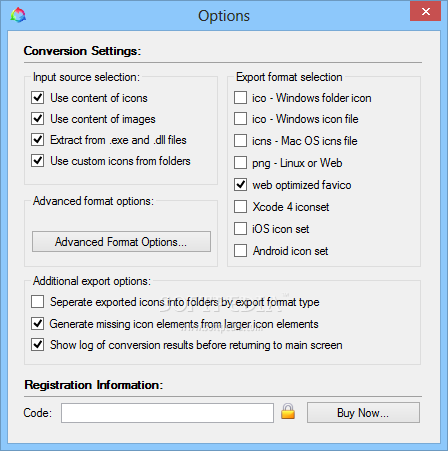This screenshot has height=451, width=448.
Task: Toggle Use custom icons from folders
Action: (x=38, y=161)
